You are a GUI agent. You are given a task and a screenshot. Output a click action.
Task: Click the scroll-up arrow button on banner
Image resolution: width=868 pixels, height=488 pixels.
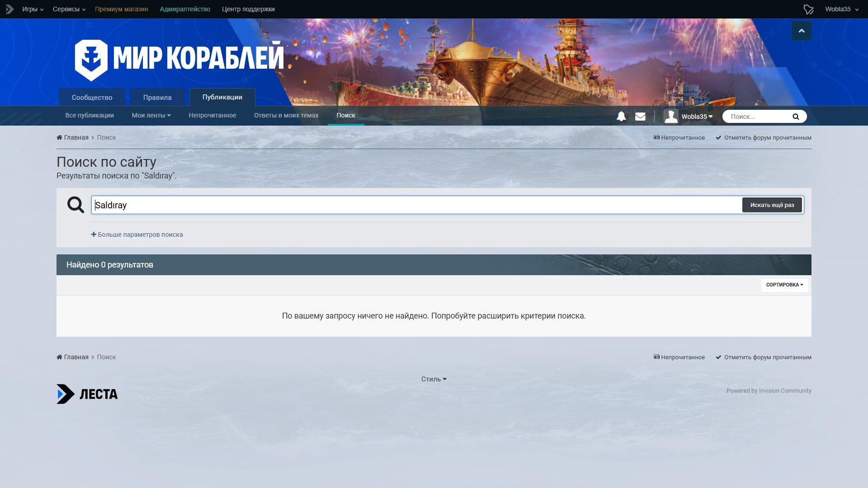(801, 31)
